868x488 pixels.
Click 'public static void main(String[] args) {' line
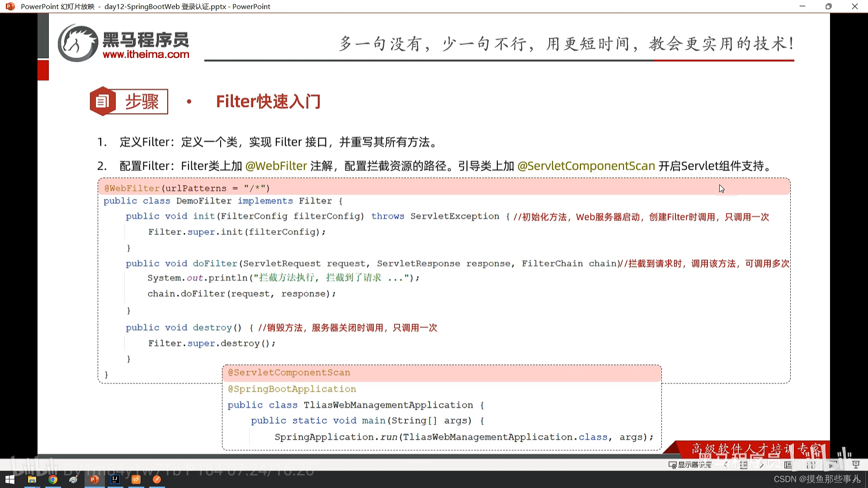(368, 421)
